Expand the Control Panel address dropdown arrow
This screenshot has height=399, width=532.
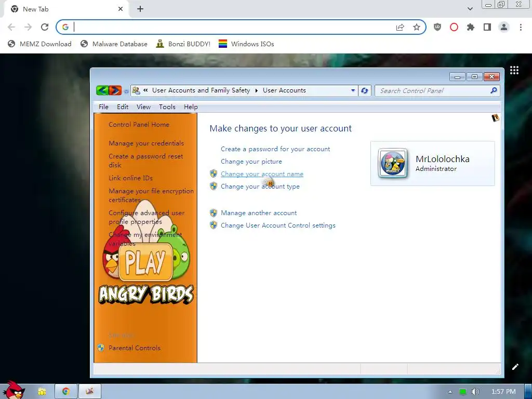tap(353, 90)
